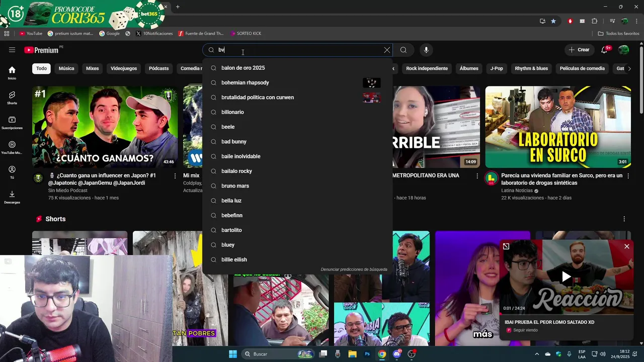Choose suggestion billie eilish

click(297, 259)
